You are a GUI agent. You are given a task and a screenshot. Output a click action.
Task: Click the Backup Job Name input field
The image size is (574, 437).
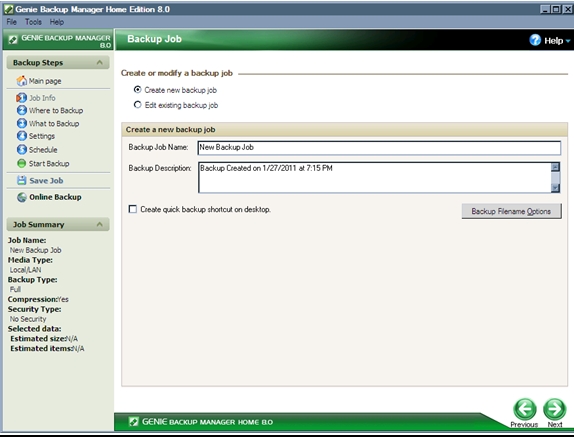pyautogui.click(x=379, y=147)
